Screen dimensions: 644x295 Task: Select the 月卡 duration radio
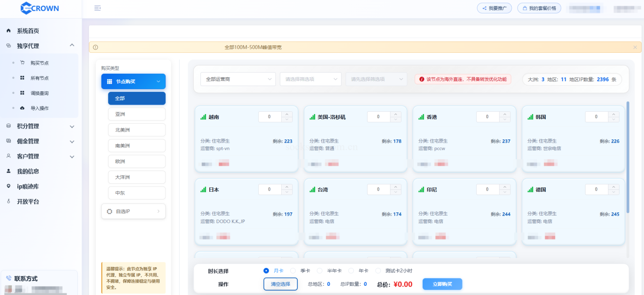point(266,271)
